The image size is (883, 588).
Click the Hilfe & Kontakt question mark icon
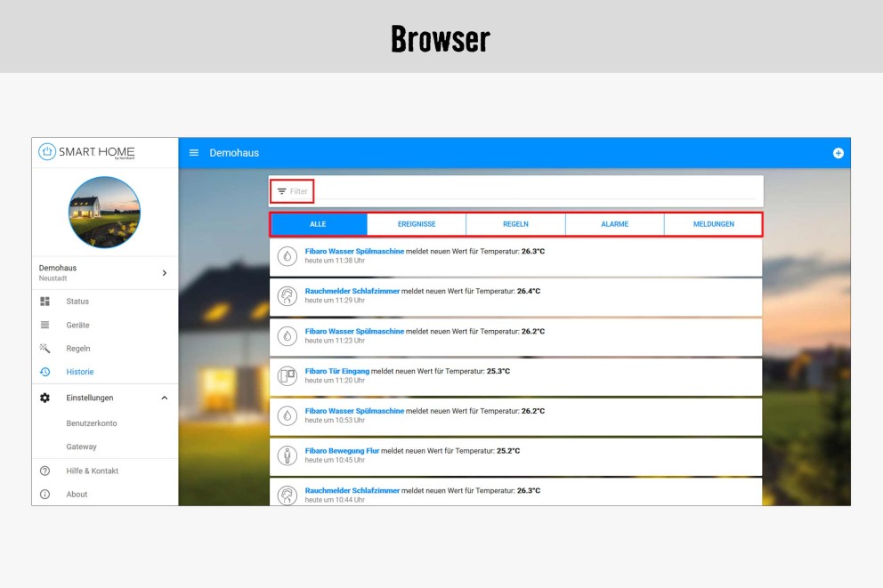click(45, 471)
